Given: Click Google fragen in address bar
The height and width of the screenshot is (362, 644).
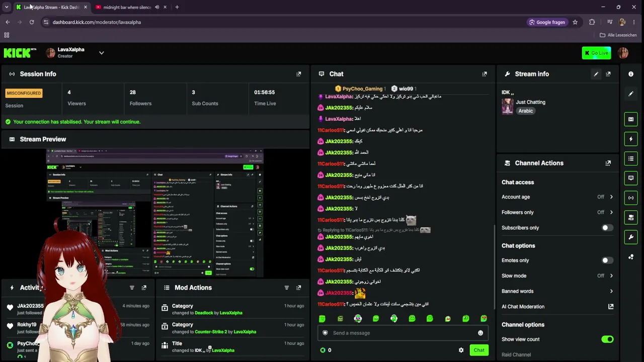Looking at the screenshot, I should pyautogui.click(x=547, y=22).
